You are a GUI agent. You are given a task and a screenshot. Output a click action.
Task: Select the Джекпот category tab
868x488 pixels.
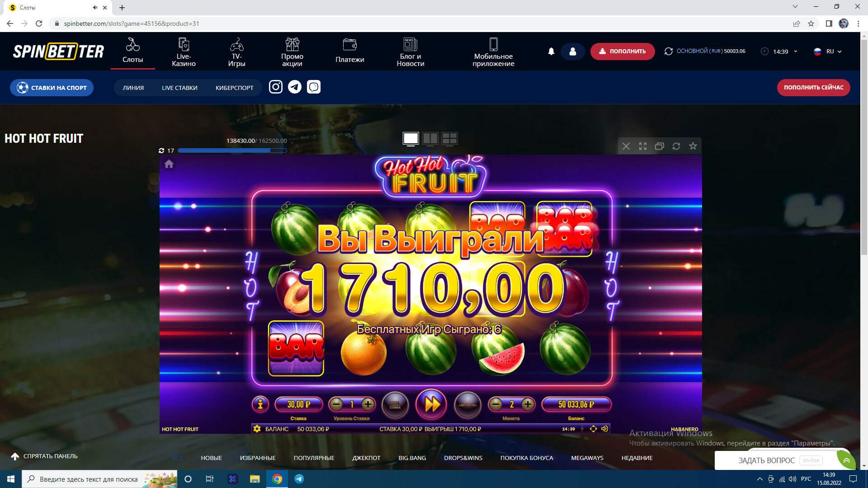click(366, 458)
